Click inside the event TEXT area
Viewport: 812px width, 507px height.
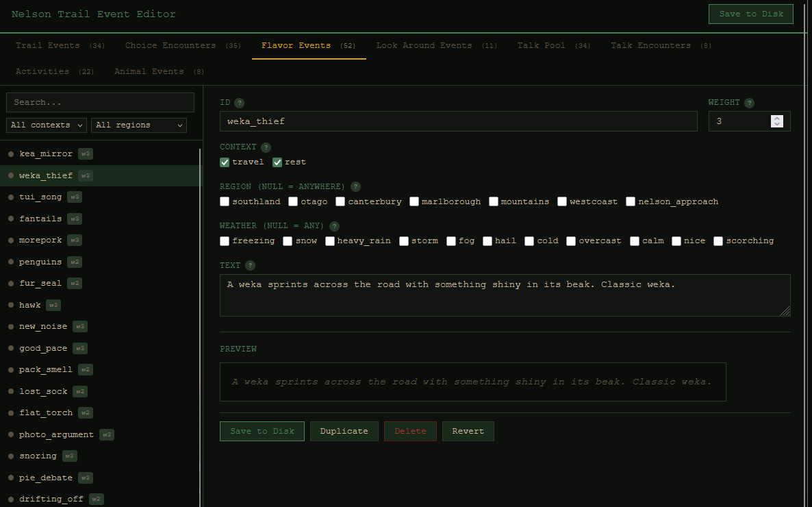pos(505,295)
